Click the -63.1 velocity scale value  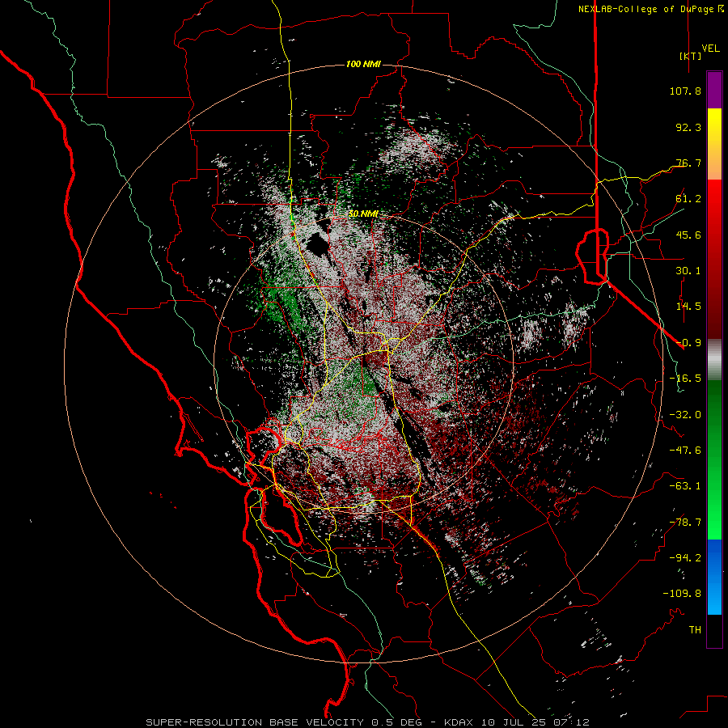click(x=685, y=486)
